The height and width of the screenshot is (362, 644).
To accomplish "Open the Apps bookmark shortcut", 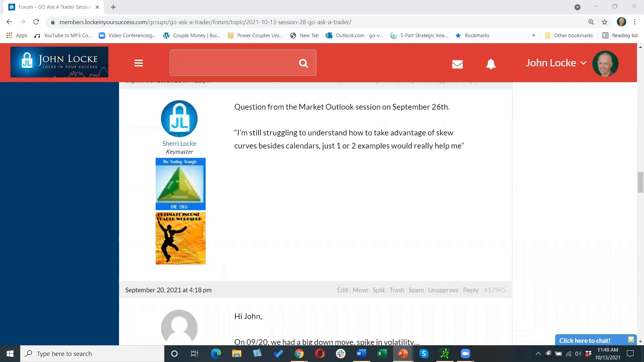I will [x=17, y=36].
